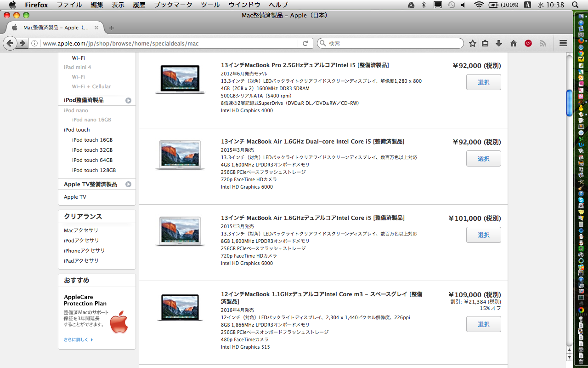Open the downloads arrow panel
Viewport: 588px width, 368px height.
tap(499, 43)
